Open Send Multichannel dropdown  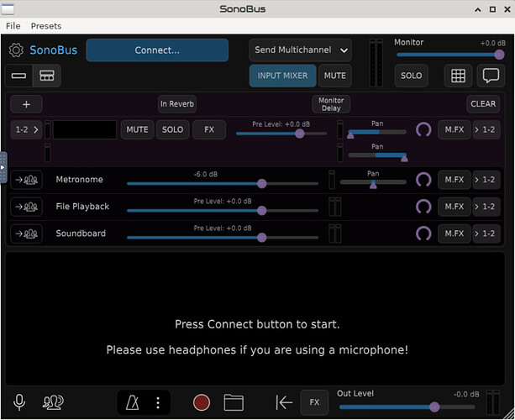tap(300, 50)
